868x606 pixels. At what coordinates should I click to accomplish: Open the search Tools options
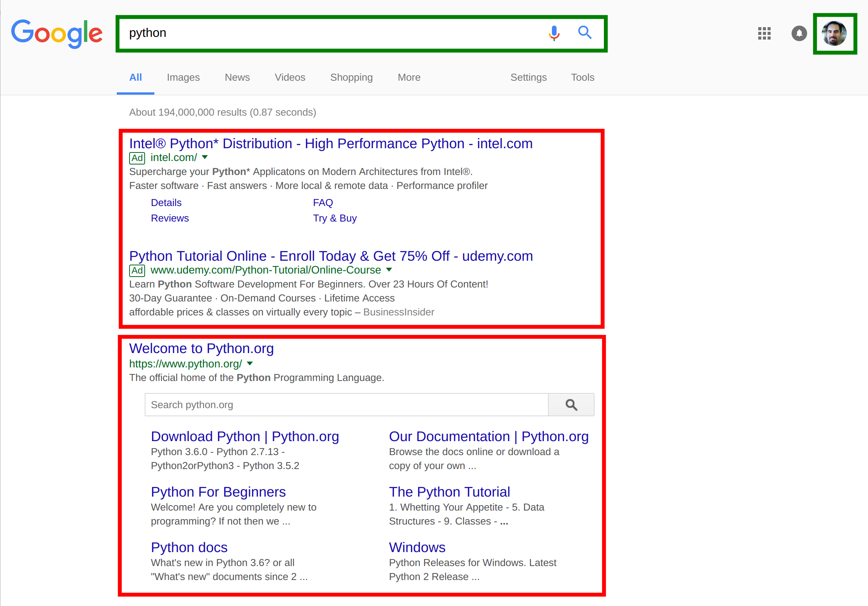pyautogui.click(x=583, y=77)
